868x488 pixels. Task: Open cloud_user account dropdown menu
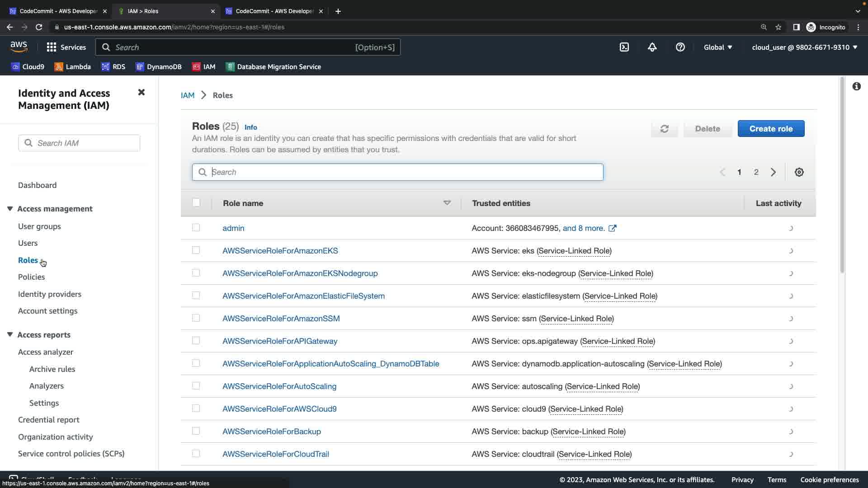804,47
